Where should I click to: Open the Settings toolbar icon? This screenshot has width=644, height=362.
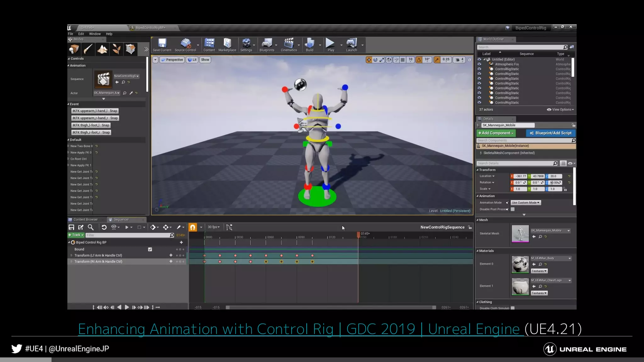246,45
